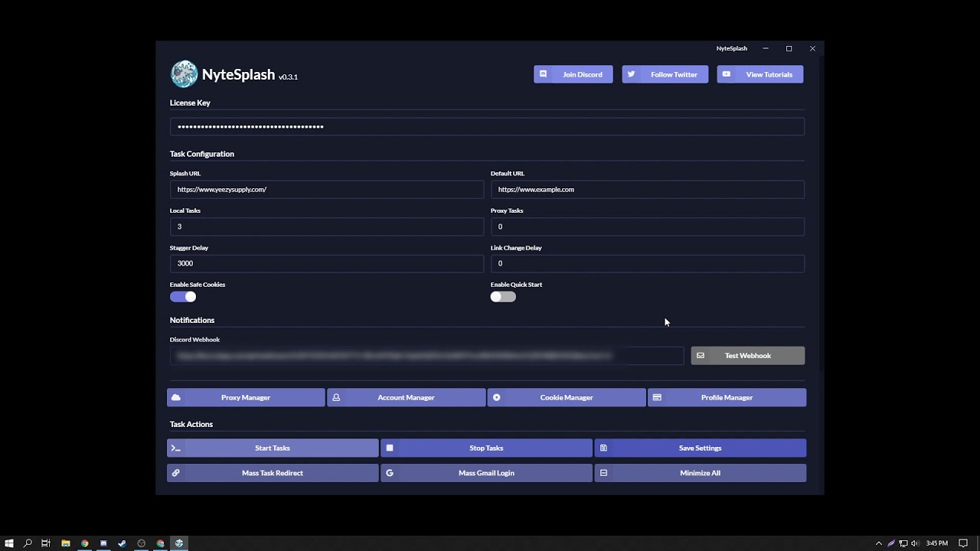
Task: Click NyteSplash taskbar icon
Action: pyautogui.click(x=179, y=543)
